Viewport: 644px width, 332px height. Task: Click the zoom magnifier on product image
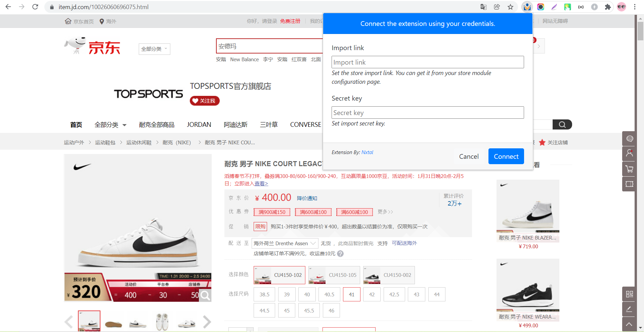pyautogui.click(x=205, y=295)
